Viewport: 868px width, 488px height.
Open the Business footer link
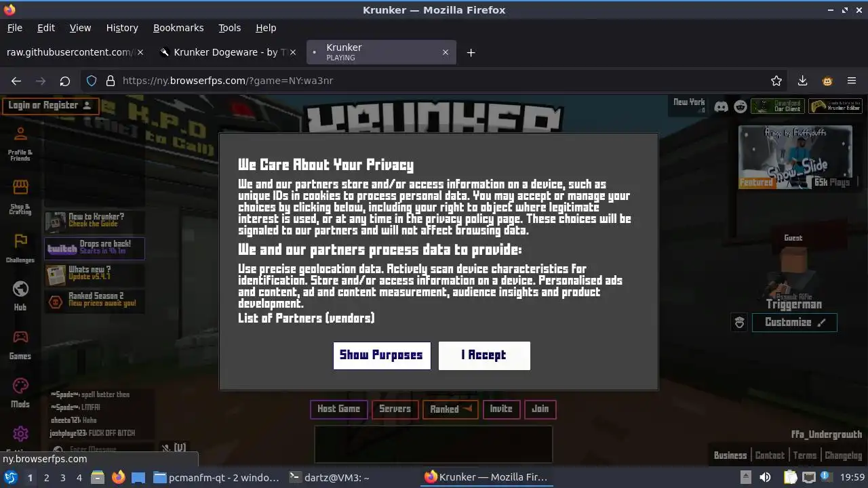730,455
